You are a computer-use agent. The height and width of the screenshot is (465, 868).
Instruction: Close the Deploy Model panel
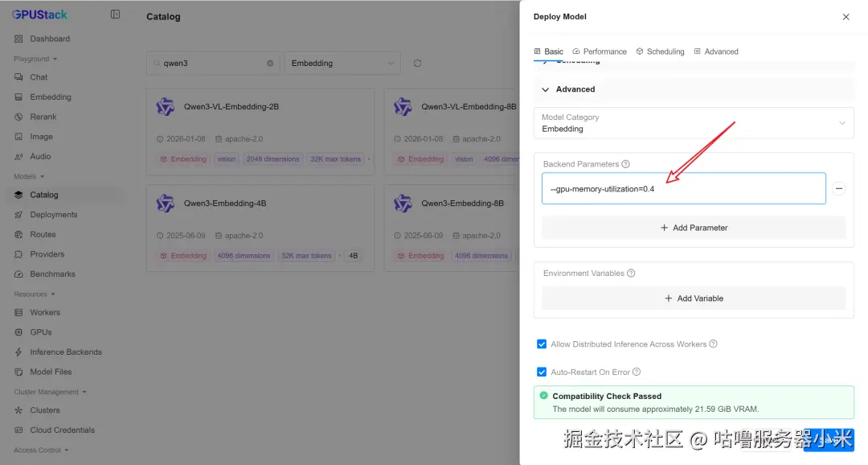coord(845,17)
